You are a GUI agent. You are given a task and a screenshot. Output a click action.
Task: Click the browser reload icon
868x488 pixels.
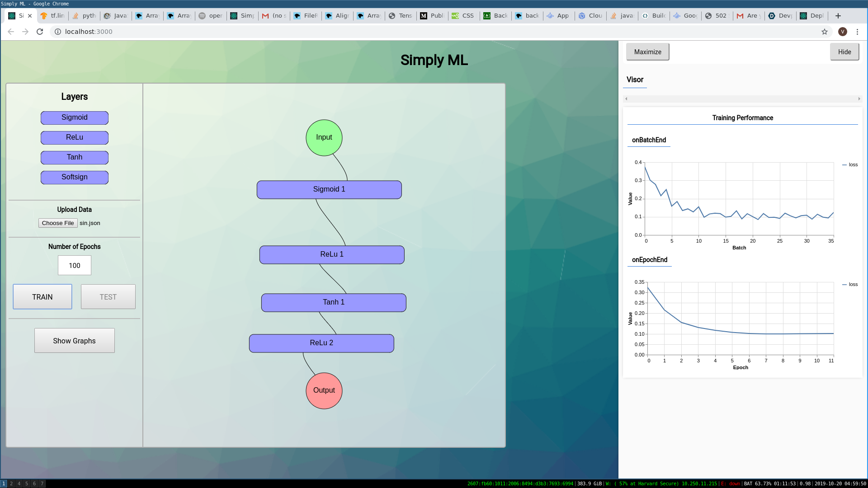point(40,32)
